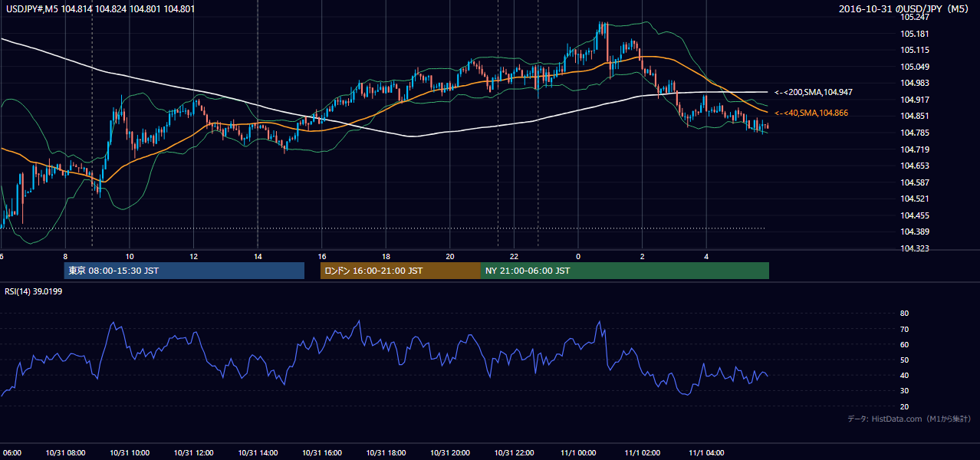Click the 104.653 price axis label
This screenshot has width=980, height=460.
click(x=914, y=166)
